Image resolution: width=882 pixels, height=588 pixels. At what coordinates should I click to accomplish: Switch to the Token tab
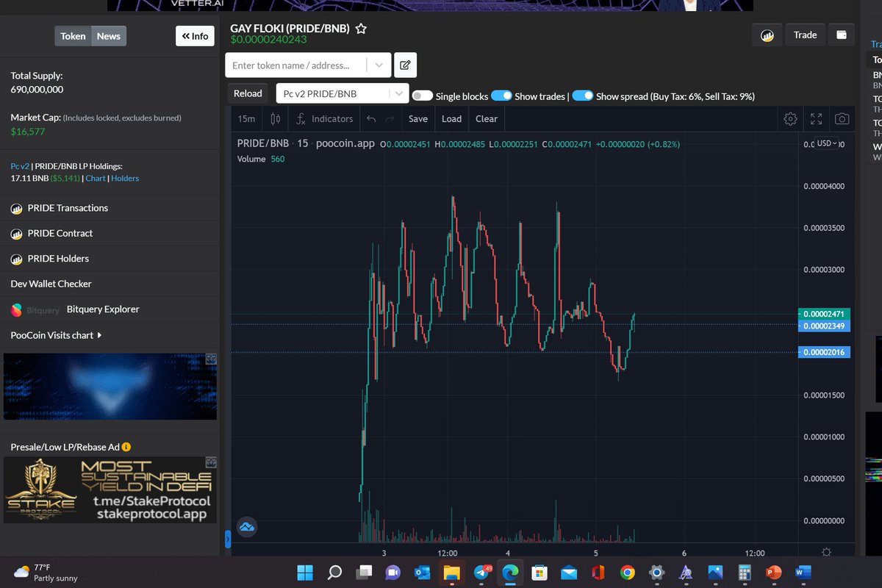tap(73, 36)
